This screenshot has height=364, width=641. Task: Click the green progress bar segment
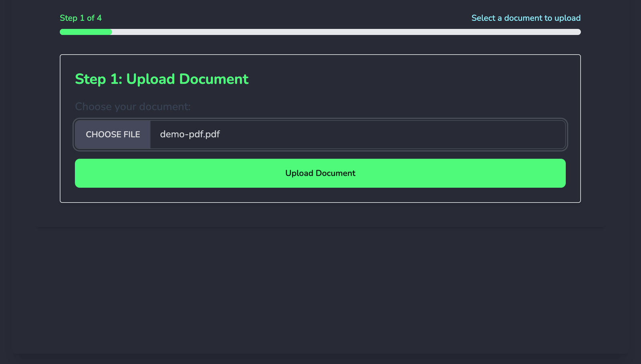[x=85, y=32]
